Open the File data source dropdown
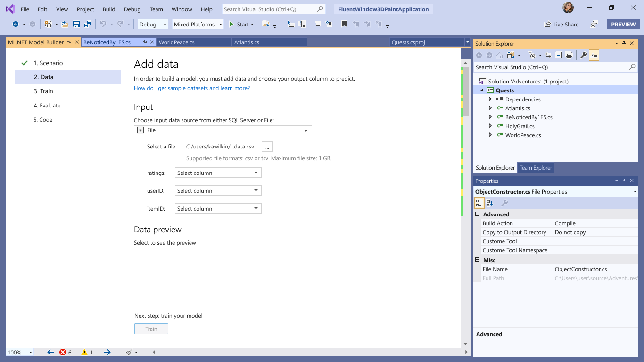644x362 pixels. pyautogui.click(x=223, y=130)
